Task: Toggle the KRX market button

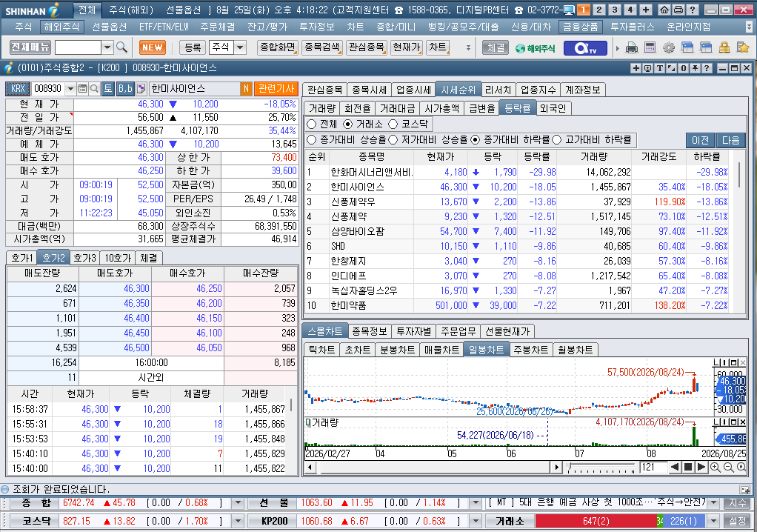Action: (x=18, y=88)
